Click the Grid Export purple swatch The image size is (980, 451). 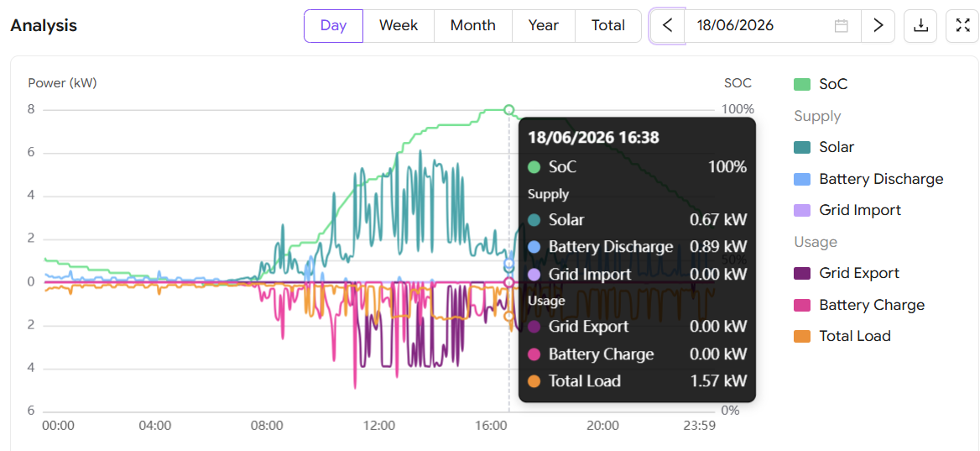click(x=802, y=273)
